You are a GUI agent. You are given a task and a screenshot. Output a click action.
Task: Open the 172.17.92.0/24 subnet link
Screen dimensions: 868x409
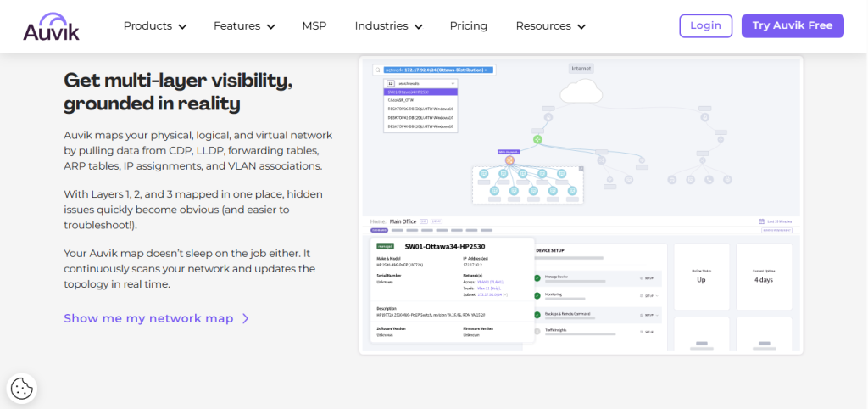(x=489, y=294)
